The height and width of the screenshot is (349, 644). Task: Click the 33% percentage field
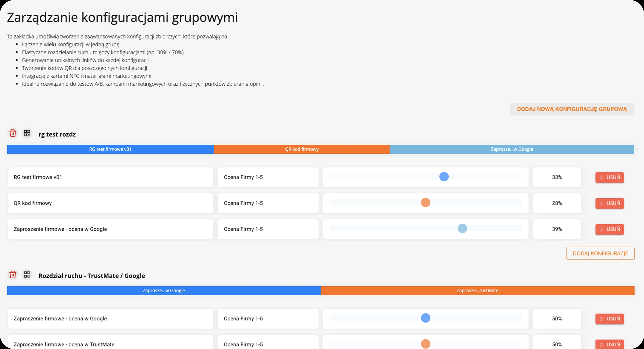pos(557,177)
